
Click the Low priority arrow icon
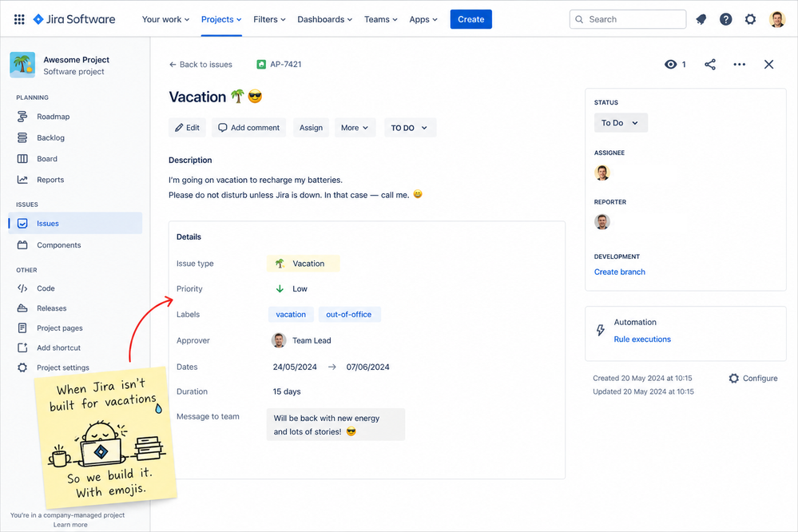(280, 288)
